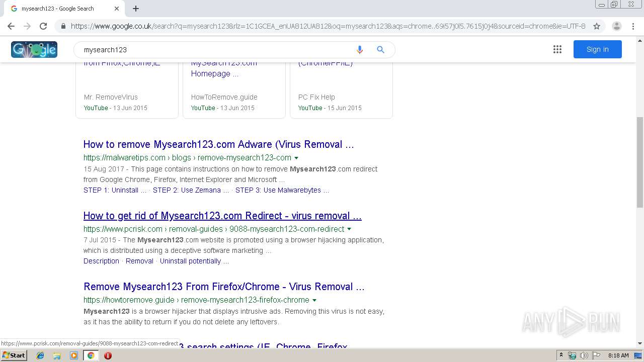Viewport: 644px width, 362px height.
Task: Open the volume speaker tray icon
Action: (584, 355)
